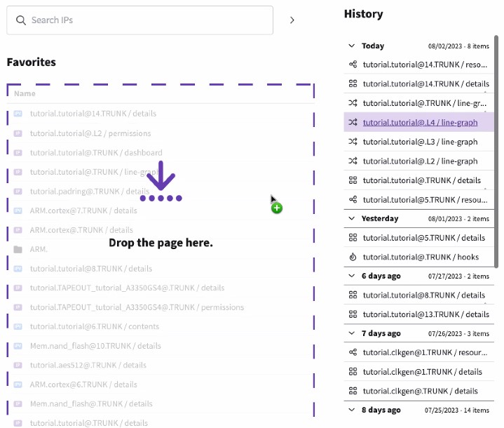Select ARM.cortex@7.TRUNK / details in Favorites
The width and height of the screenshot is (504, 428).
(83, 210)
